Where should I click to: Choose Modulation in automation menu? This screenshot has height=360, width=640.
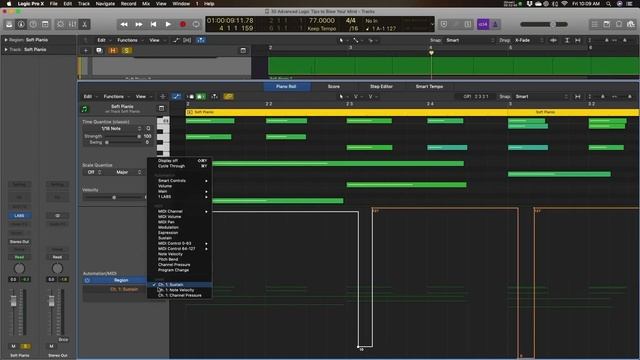(180, 227)
